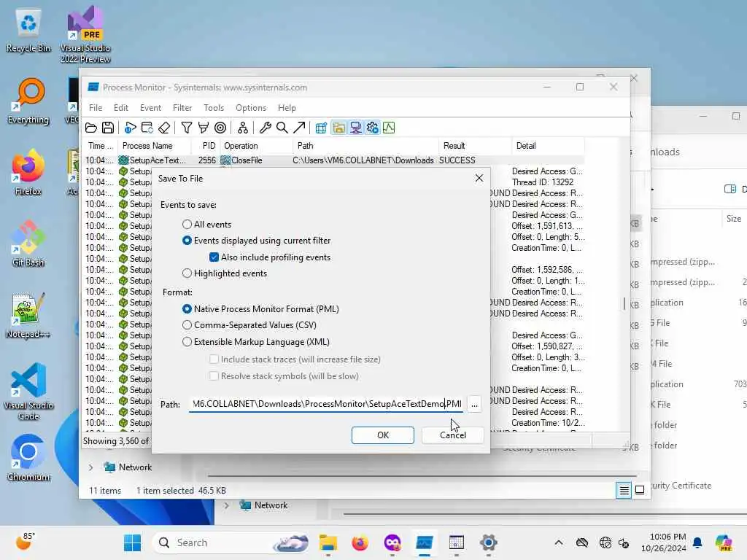Click the Clear display eraser icon
747x560 pixels.
(x=164, y=128)
